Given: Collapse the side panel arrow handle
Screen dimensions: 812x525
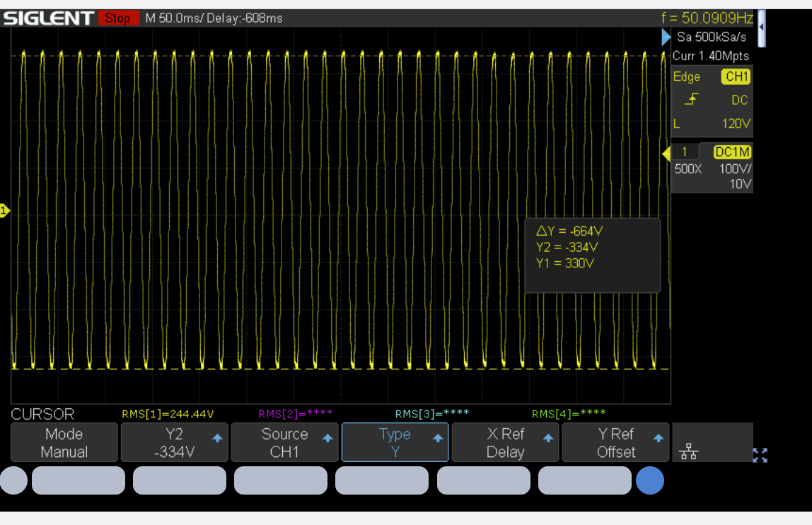Looking at the screenshot, I should tap(761, 26).
